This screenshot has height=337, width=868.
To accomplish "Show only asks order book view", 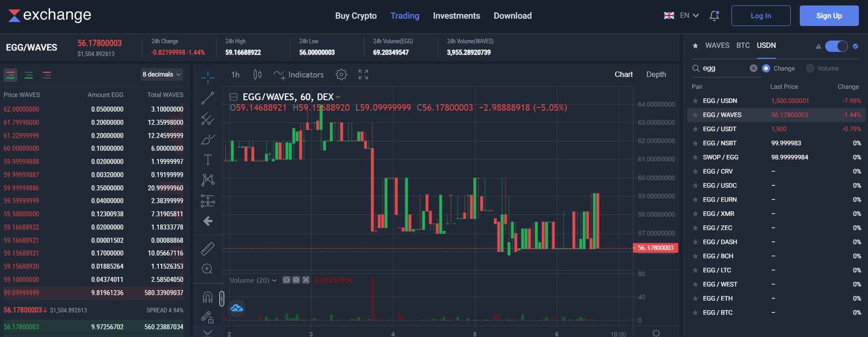I will click(x=47, y=75).
